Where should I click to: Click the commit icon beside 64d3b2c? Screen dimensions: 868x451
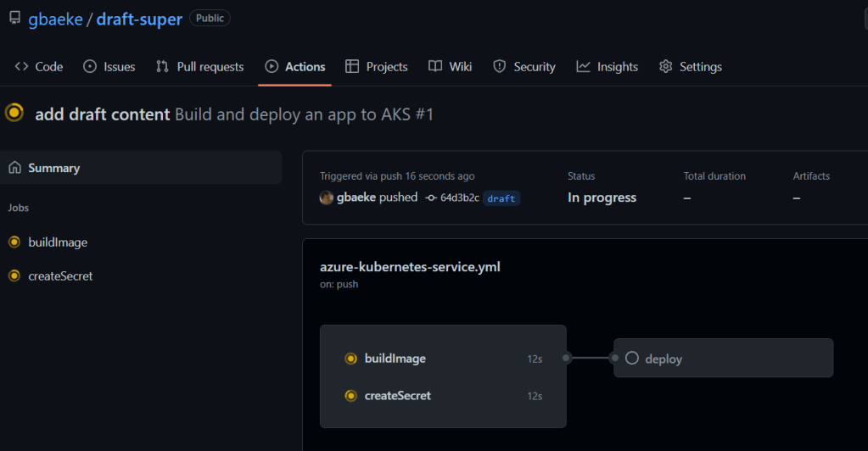coord(431,198)
